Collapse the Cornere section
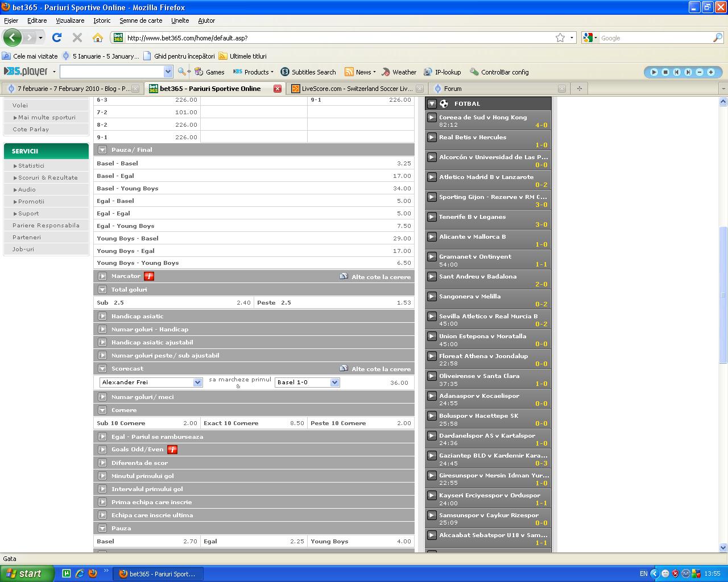Viewport: 728px width, 582px height. click(102, 410)
